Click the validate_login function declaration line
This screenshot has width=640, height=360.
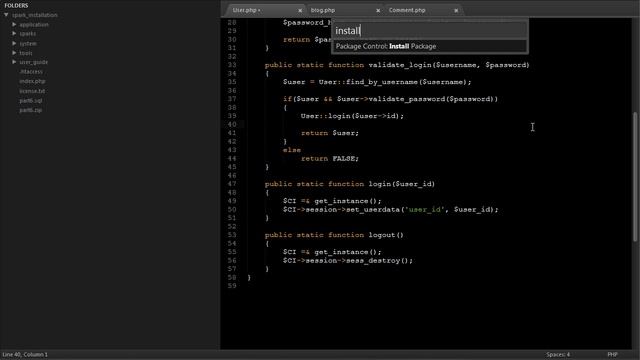[397, 65]
